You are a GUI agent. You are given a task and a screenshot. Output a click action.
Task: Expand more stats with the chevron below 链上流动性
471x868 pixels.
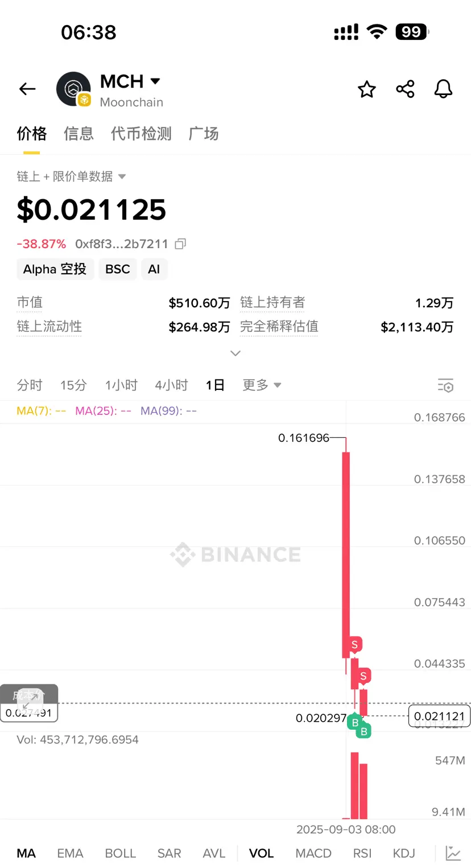click(235, 353)
